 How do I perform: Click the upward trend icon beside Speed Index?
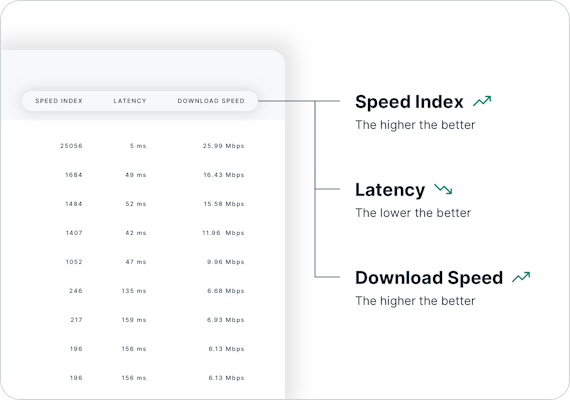482,101
